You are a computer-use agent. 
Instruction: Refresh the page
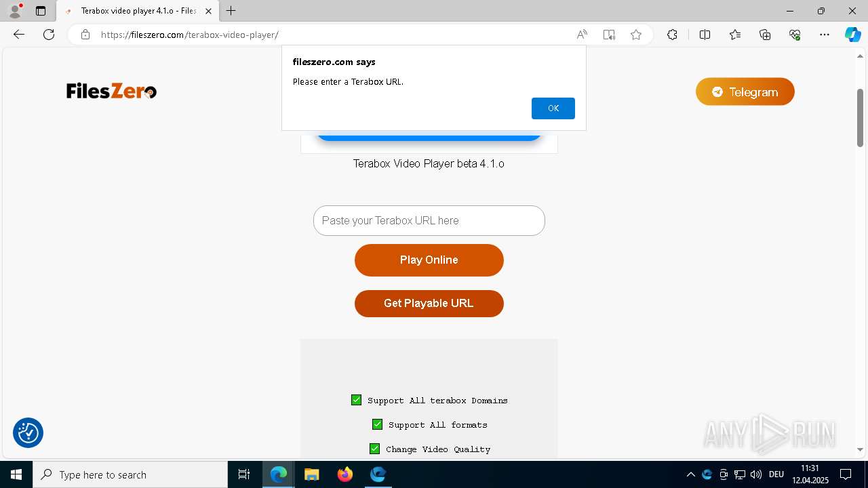click(x=49, y=35)
